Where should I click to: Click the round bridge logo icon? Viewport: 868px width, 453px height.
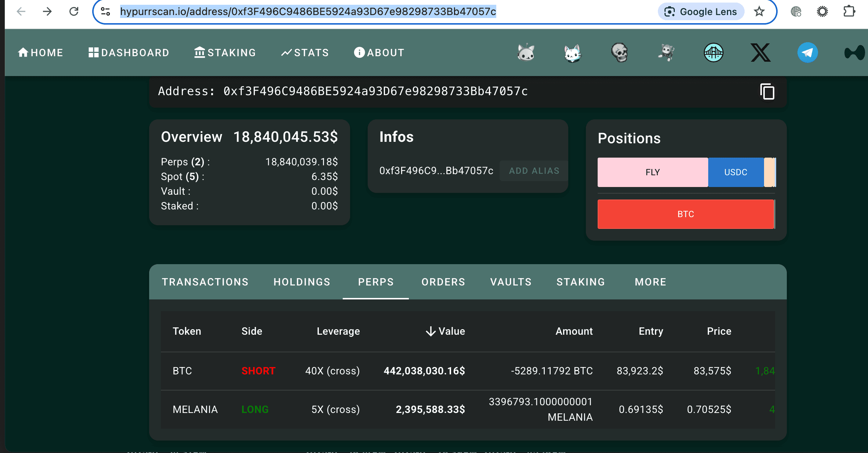(713, 53)
